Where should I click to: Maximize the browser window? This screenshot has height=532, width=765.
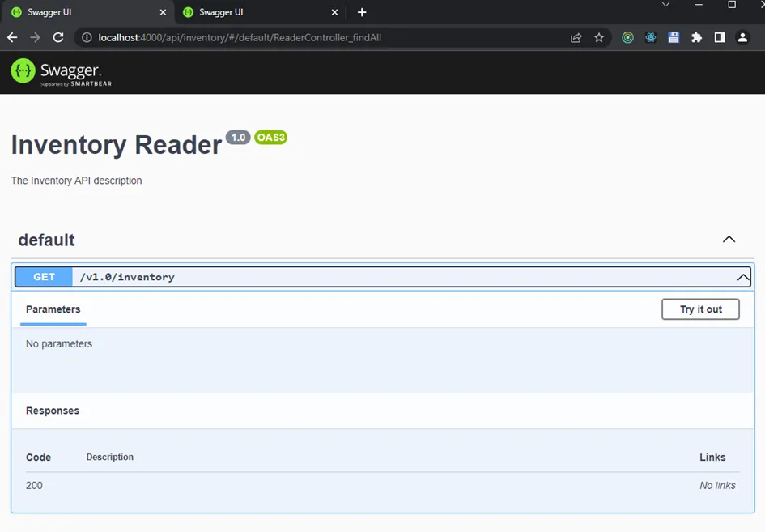click(732, 4)
